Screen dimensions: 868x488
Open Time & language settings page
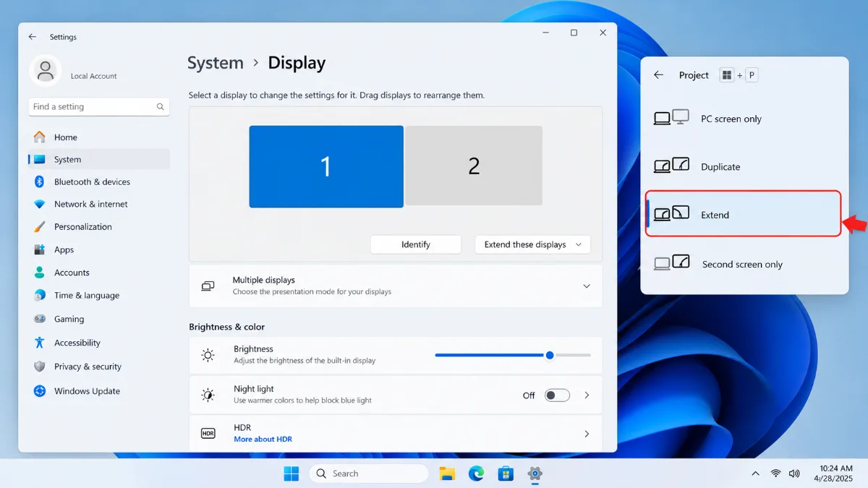click(x=99, y=295)
